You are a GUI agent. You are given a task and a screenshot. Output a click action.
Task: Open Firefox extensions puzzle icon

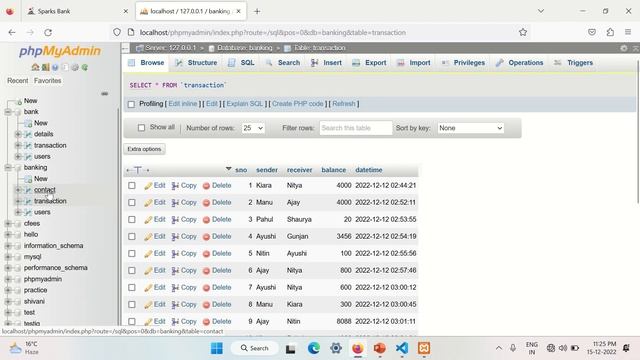[x=610, y=32]
